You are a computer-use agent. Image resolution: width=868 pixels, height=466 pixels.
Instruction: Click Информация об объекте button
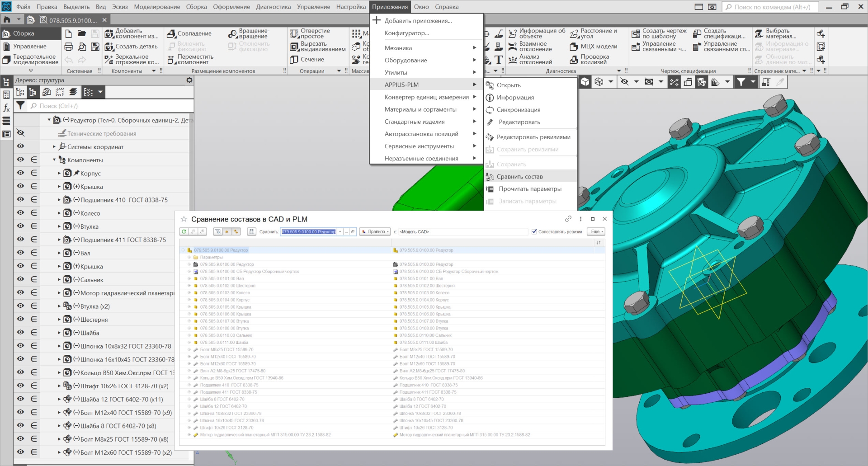click(x=537, y=33)
